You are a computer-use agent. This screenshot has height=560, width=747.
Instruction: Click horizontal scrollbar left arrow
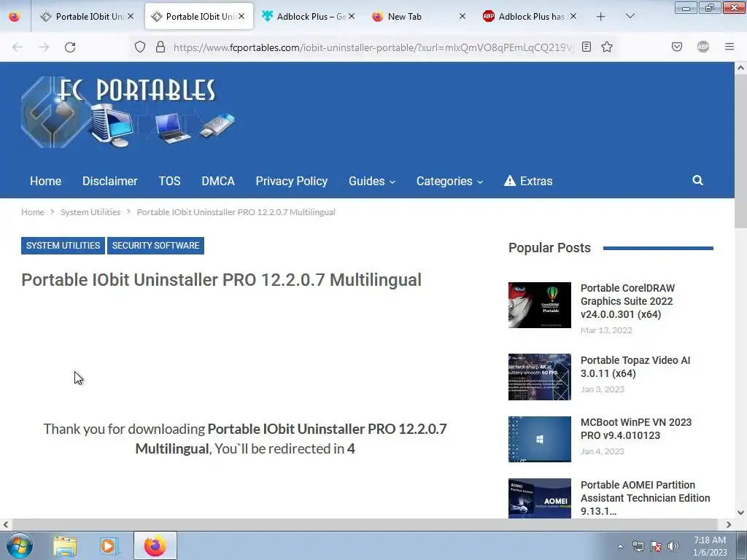[x=6, y=525]
